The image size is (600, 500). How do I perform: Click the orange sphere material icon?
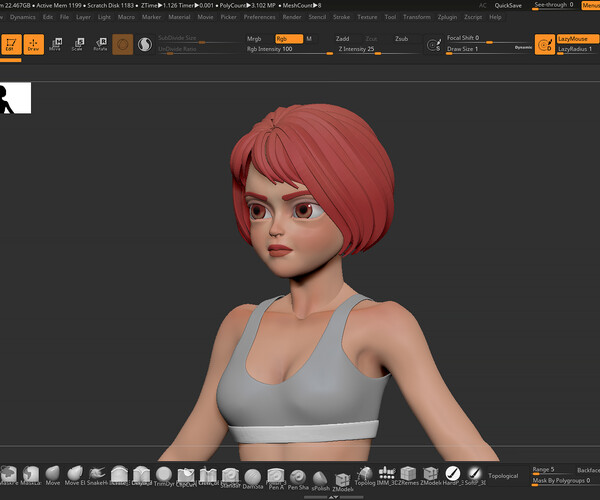[122, 44]
